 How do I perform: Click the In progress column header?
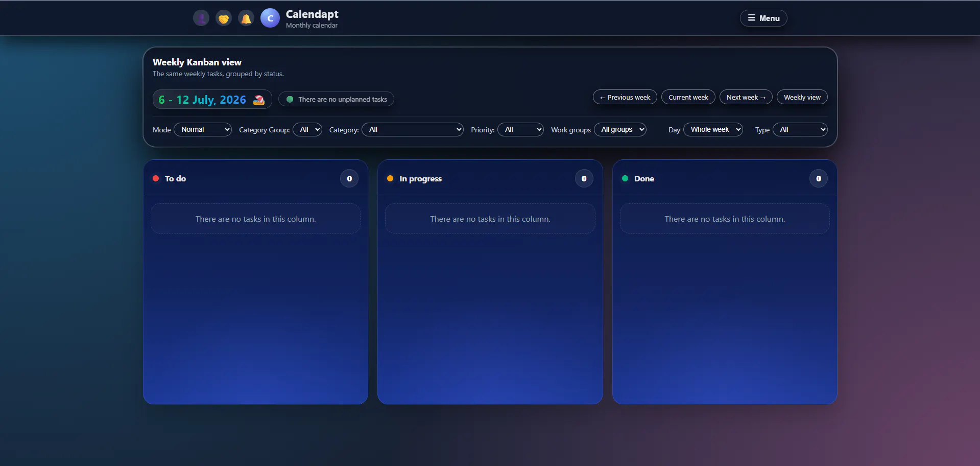490,178
